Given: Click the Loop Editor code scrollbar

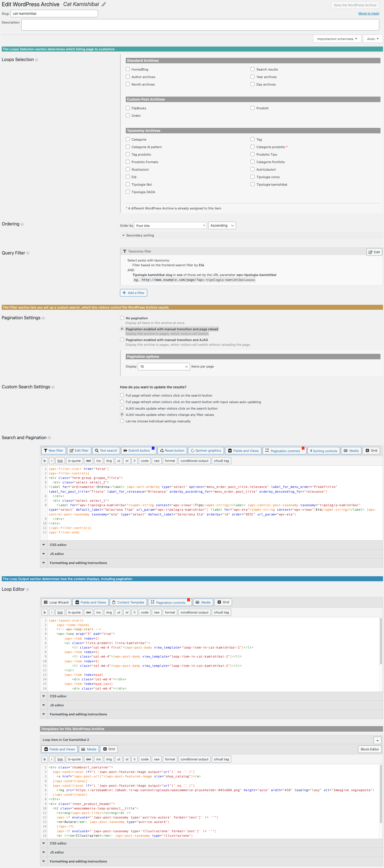Looking at the screenshot, I should pyautogui.click(x=381, y=641).
